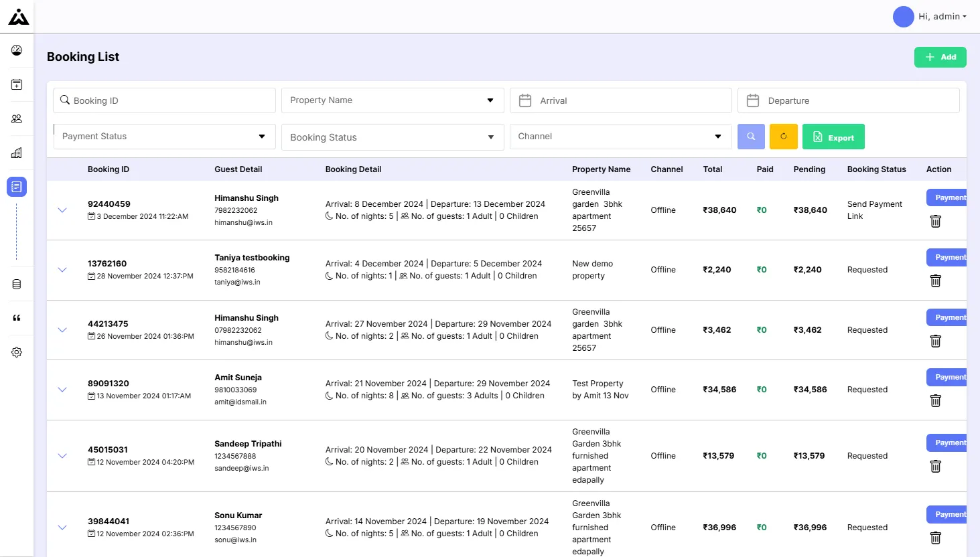Open the properties building icon in sidebar
980x557 pixels.
[x=17, y=153]
